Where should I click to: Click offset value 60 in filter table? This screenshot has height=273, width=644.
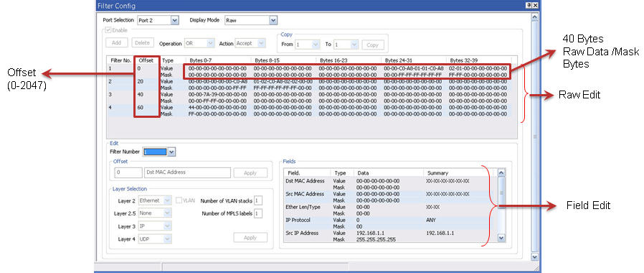pyautogui.click(x=141, y=108)
